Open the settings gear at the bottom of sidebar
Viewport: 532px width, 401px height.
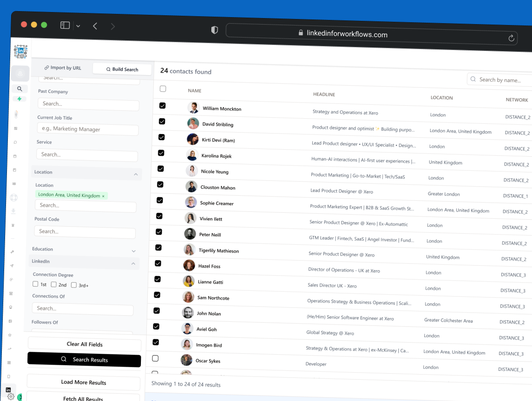point(12,396)
